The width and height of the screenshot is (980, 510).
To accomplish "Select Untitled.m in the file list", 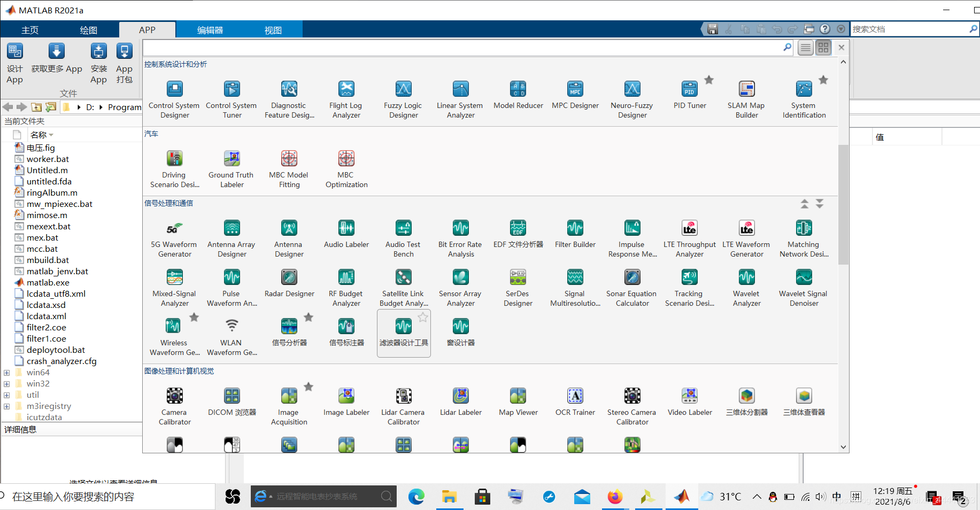I will (47, 170).
